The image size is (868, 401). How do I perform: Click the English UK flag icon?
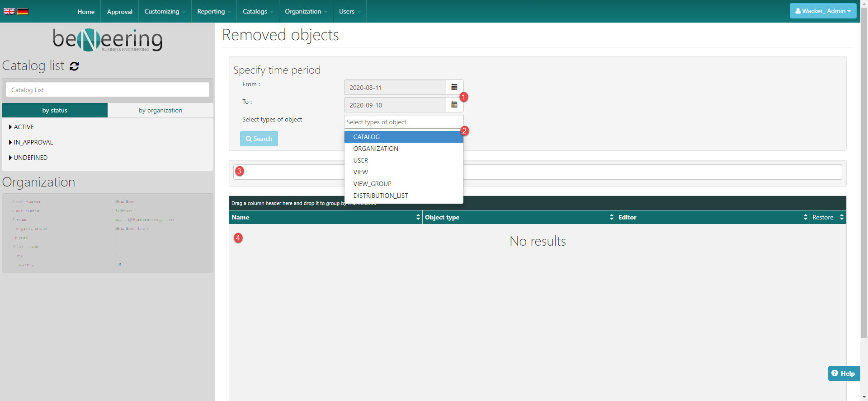9,11
